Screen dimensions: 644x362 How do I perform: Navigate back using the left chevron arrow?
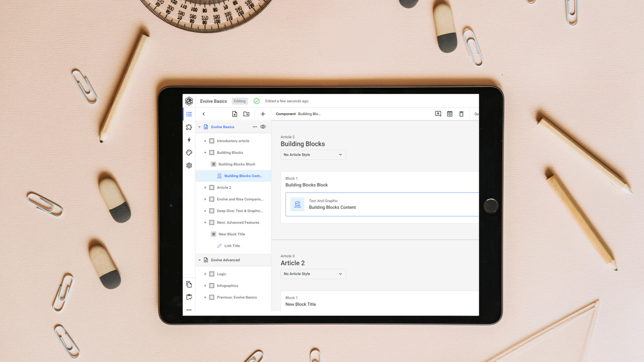(x=204, y=114)
